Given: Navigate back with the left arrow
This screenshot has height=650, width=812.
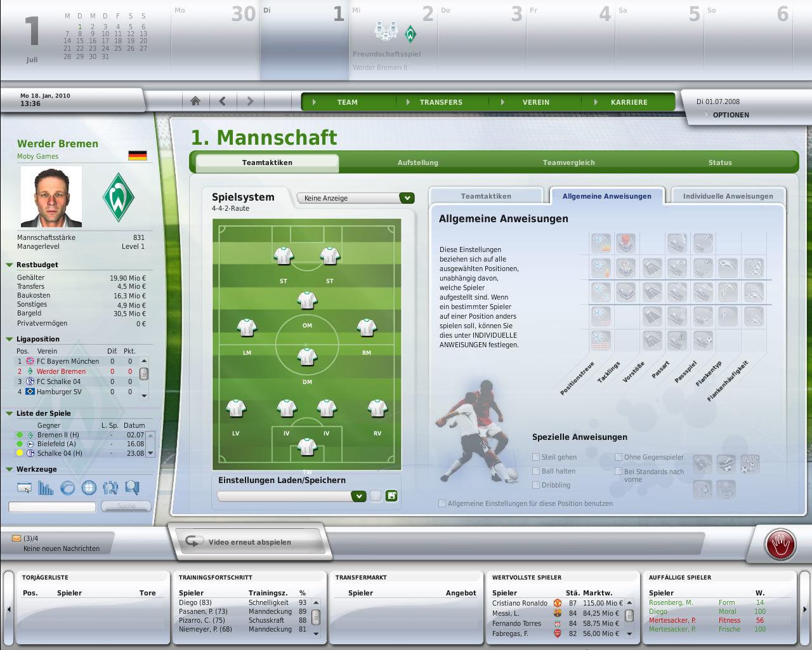Looking at the screenshot, I should 223,101.
